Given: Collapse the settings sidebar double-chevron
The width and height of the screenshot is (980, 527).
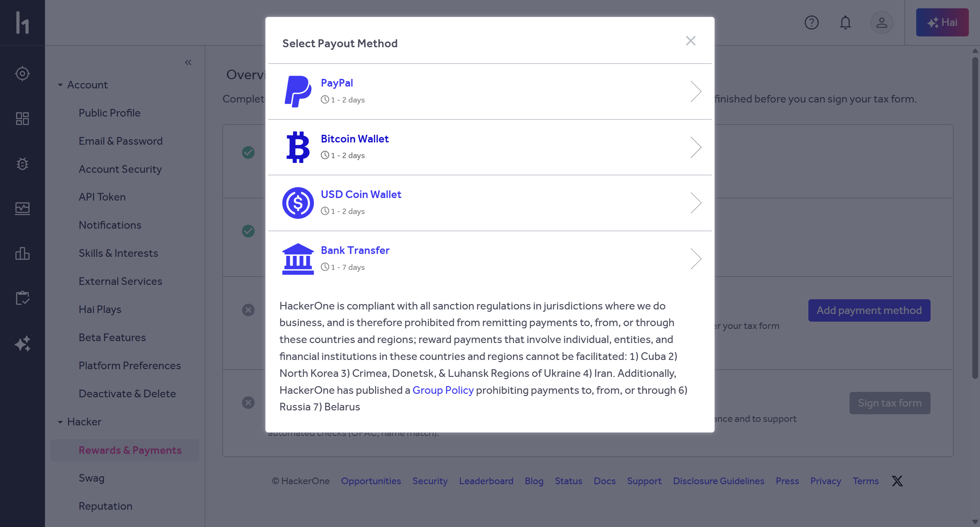Looking at the screenshot, I should (188, 63).
